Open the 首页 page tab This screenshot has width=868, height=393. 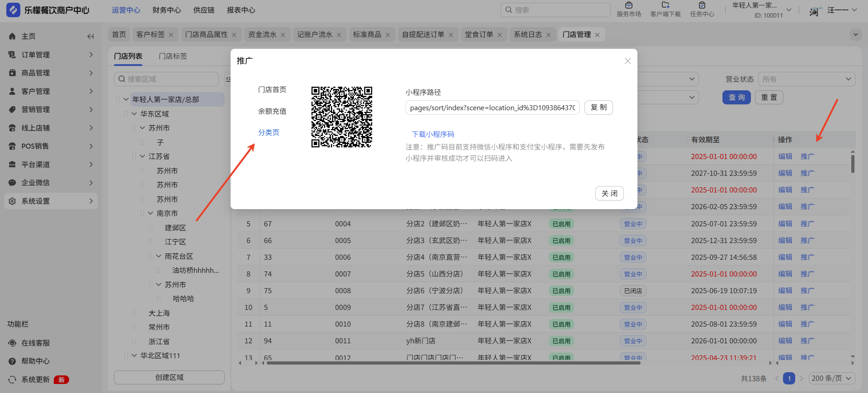[x=119, y=34]
